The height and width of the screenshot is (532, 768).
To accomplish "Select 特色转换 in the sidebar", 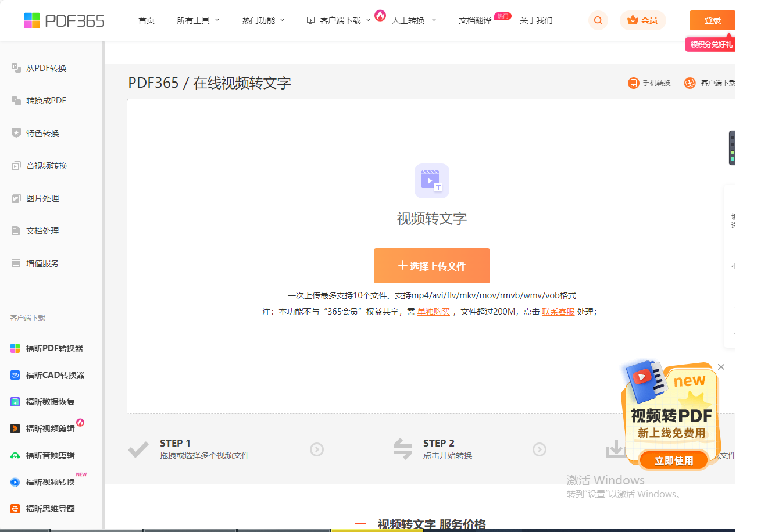I will pos(42,133).
